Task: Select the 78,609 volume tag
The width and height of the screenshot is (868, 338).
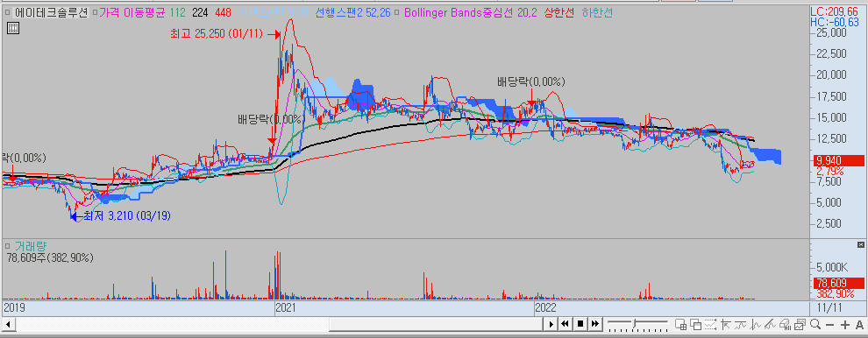Action: point(838,283)
